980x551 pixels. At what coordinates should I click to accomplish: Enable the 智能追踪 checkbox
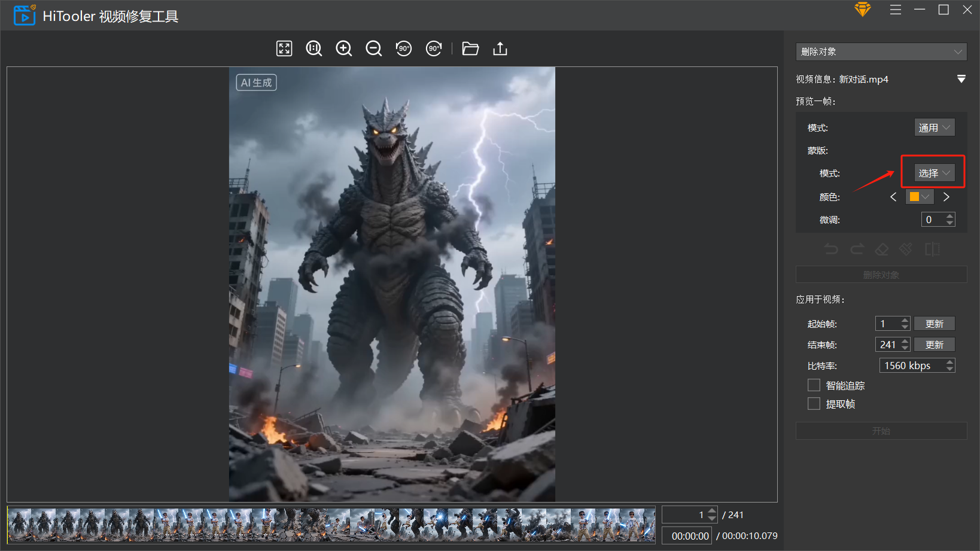(x=814, y=385)
